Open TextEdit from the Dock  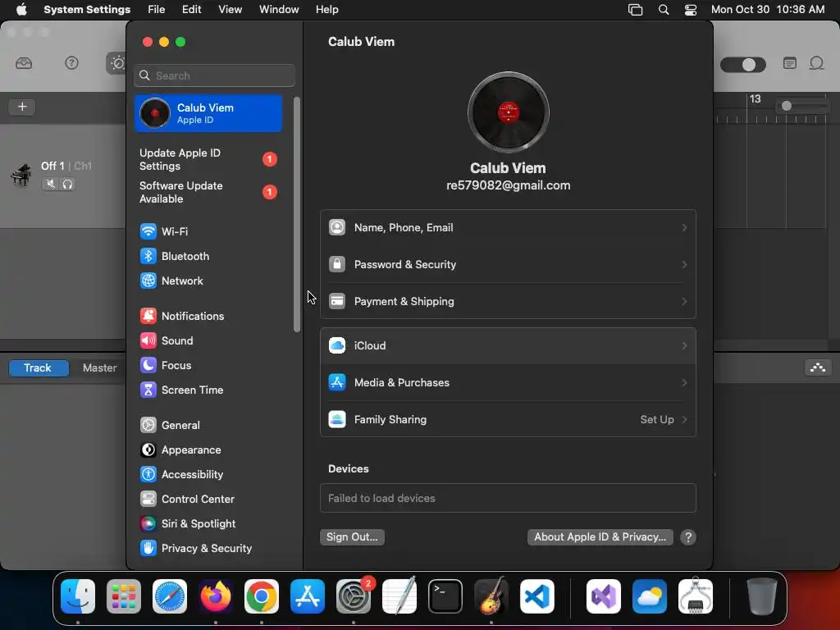(399, 596)
